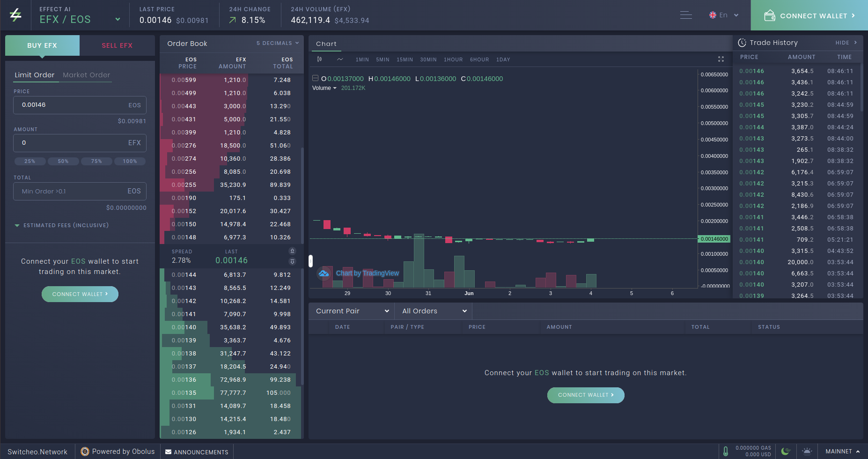This screenshot has width=868, height=459.
Task: Open the All Orders filter dropdown
Action: point(434,311)
